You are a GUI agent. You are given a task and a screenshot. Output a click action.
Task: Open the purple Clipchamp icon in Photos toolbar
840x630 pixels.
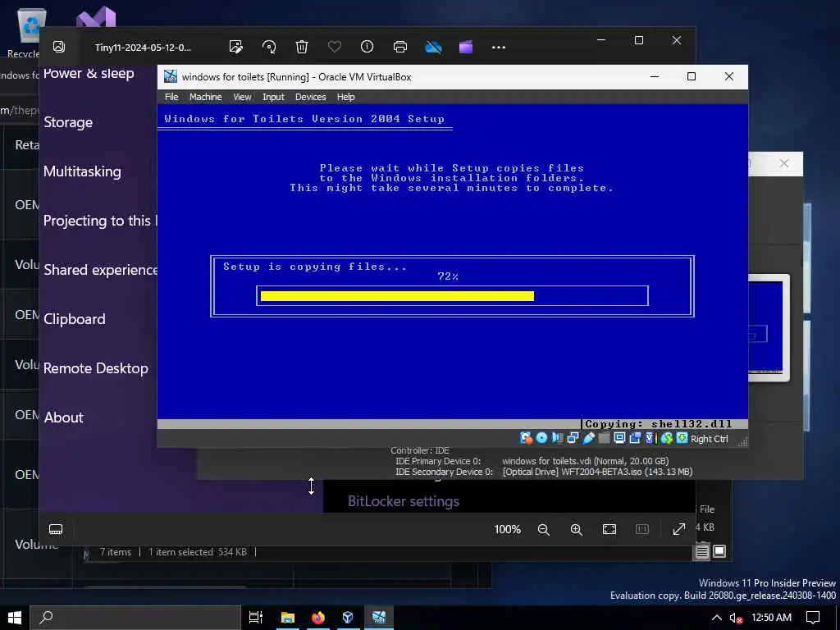(x=466, y=47)
